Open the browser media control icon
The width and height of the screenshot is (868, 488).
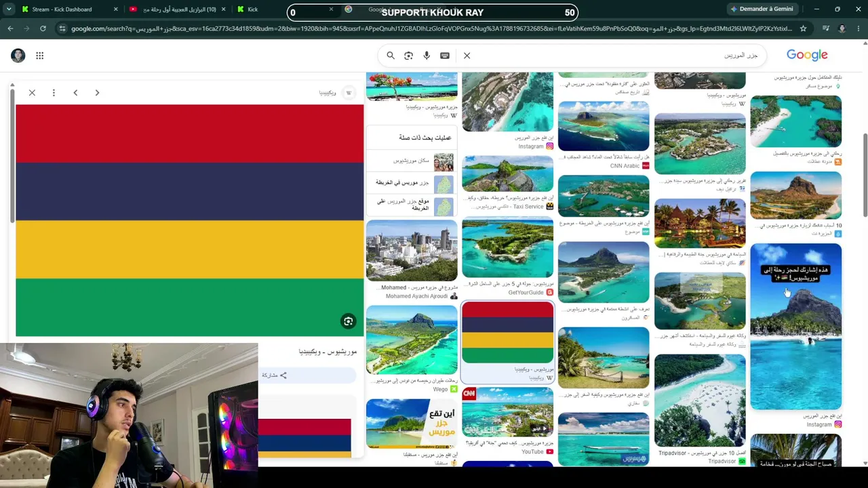click(x=825, y=28)
